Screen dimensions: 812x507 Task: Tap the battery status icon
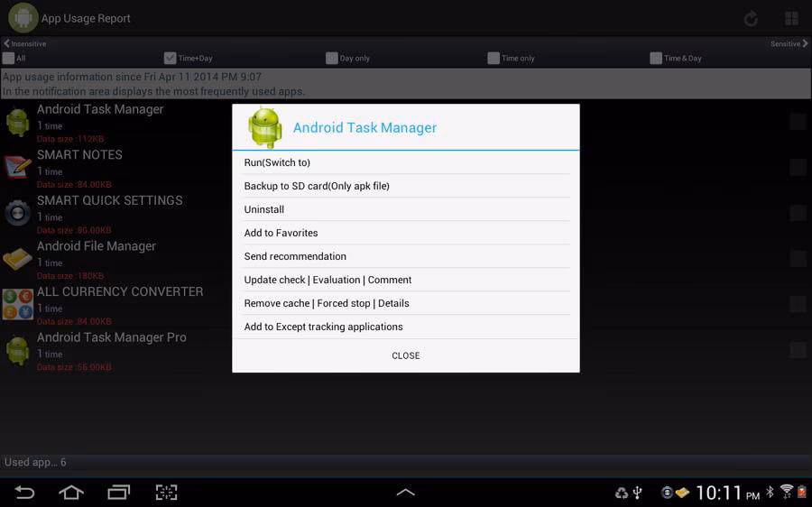(802, 492)
